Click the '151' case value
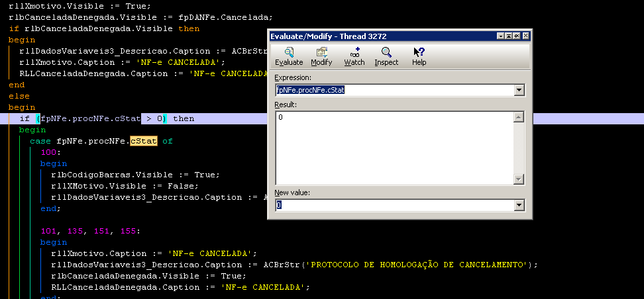This screenshot has height=299, width=644. pos(101,231)
